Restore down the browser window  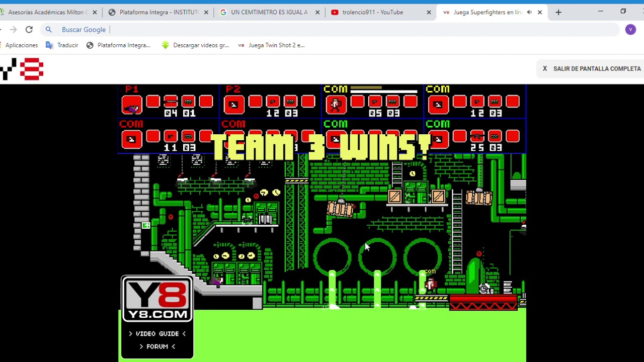[x=623, y=11]
